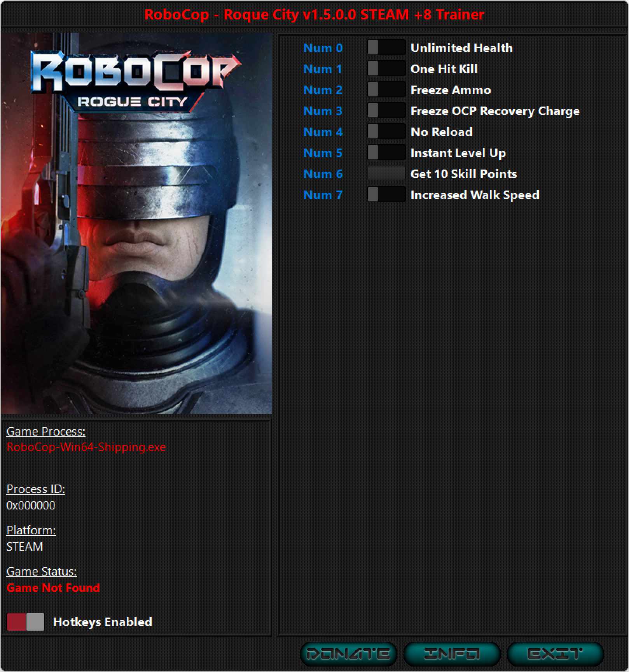This screenshot has height=672, width=629.
Task: Click Increased Walk Speed label text
Action: click(x=475, y=195)
